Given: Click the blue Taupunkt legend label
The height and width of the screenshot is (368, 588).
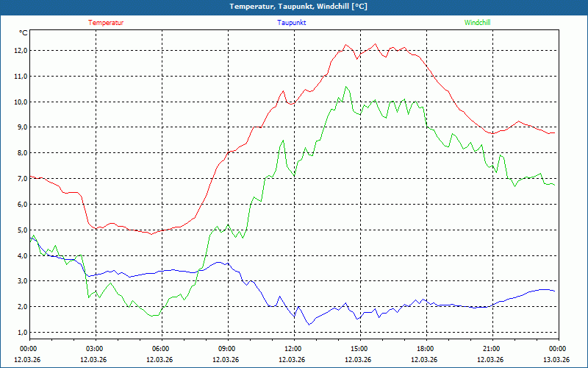Looking at the screenshot, I should (x=292, y=23).
